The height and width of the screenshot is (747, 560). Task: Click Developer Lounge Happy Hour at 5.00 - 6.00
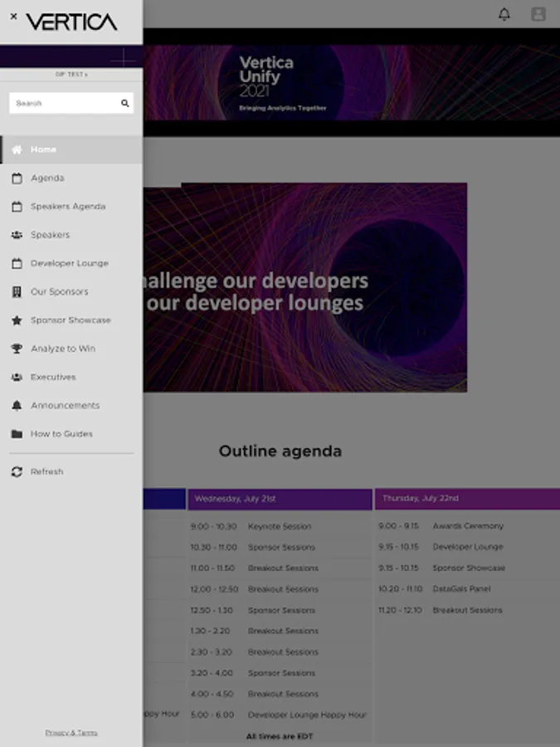pyautogui.click(x=307, y=715)
